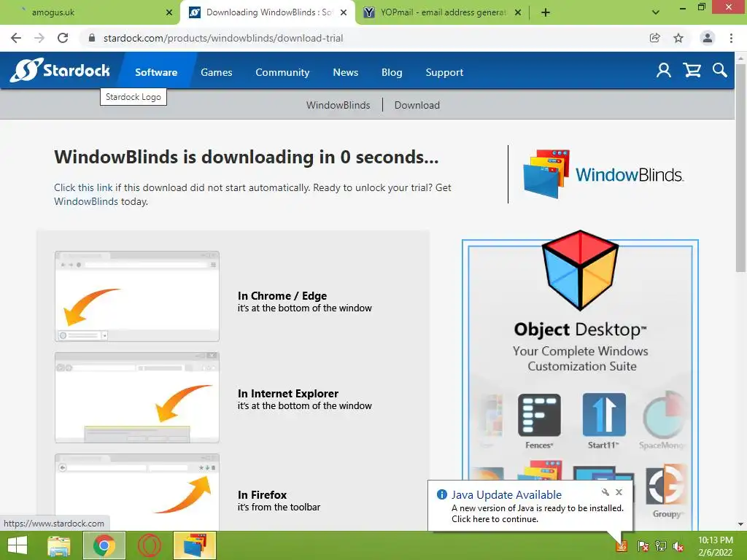
Task: Click Java update tray icon
Action: [x=622, y=546]
